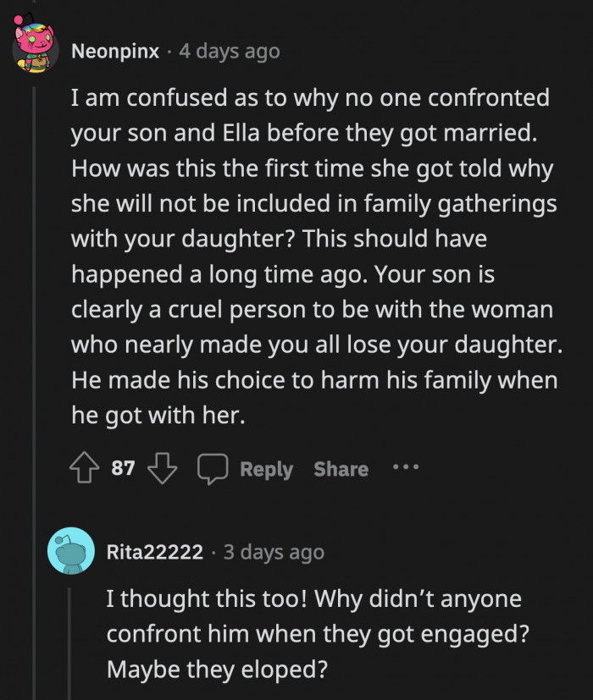
Task: Open Neonpinx's profile via username link
Action: point(114,50)
